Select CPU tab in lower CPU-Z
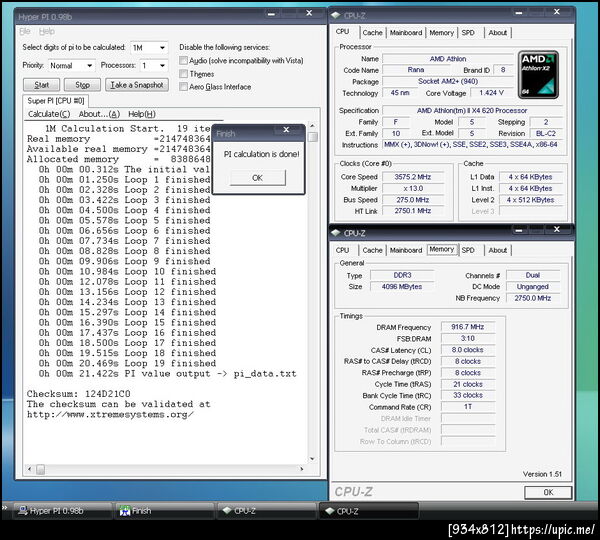 click(342, 250)
